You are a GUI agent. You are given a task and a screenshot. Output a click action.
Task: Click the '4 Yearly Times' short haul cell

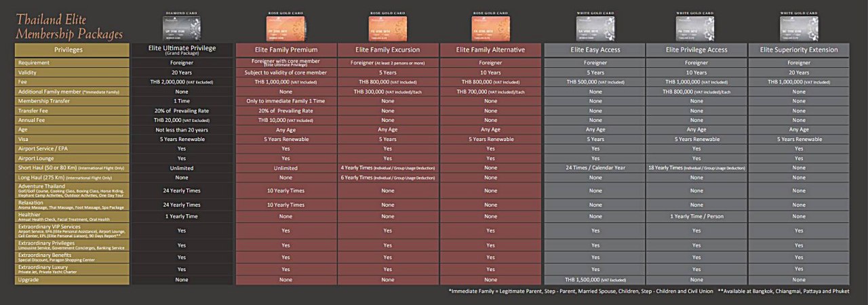tap(387, 167)
